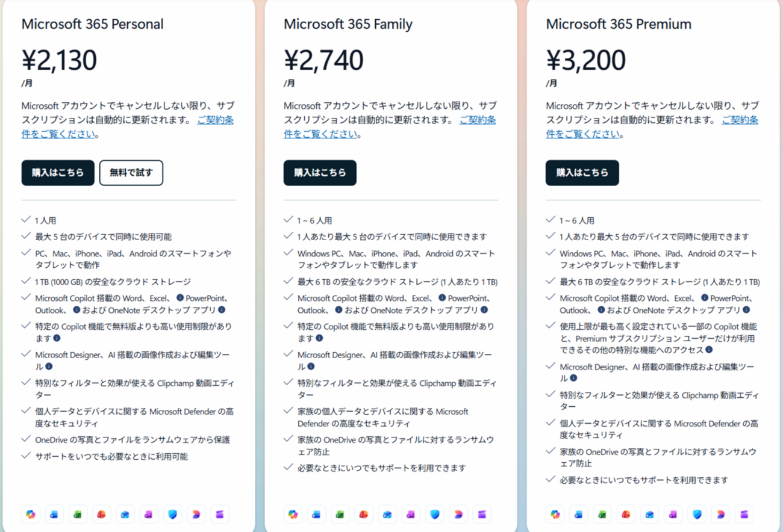Image resolution: width=783 pixels, height=532 pixels.
Task: Click the Copilot icon in the Personal plan
Action: point(31,514)
